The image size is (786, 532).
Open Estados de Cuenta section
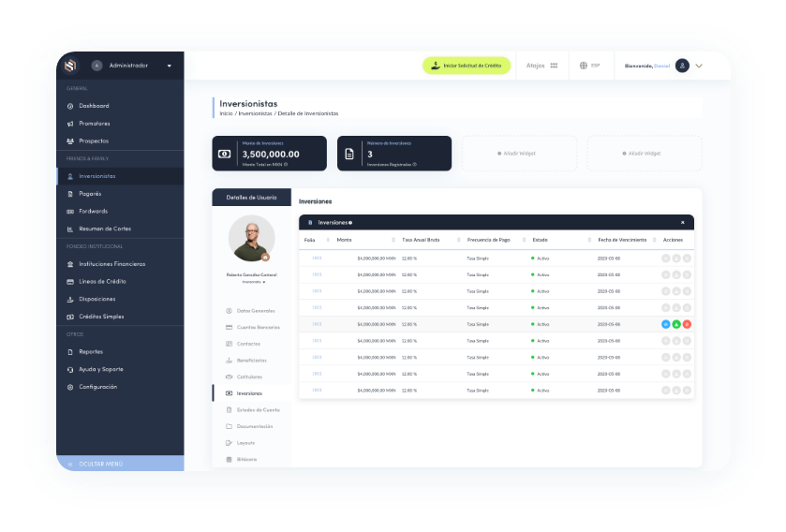pyautogui.click(x=258, y=409)
